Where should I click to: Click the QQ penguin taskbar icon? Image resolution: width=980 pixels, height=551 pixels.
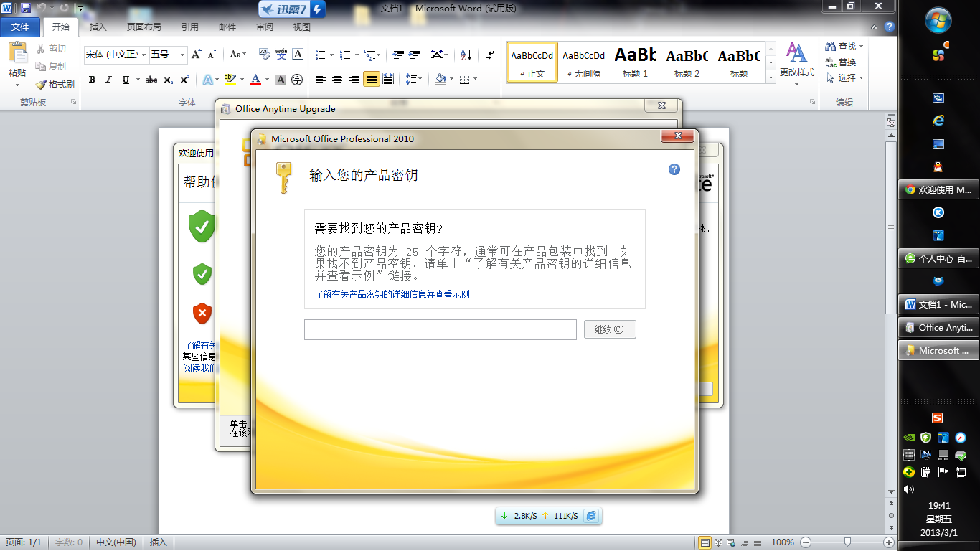(938, 167)
